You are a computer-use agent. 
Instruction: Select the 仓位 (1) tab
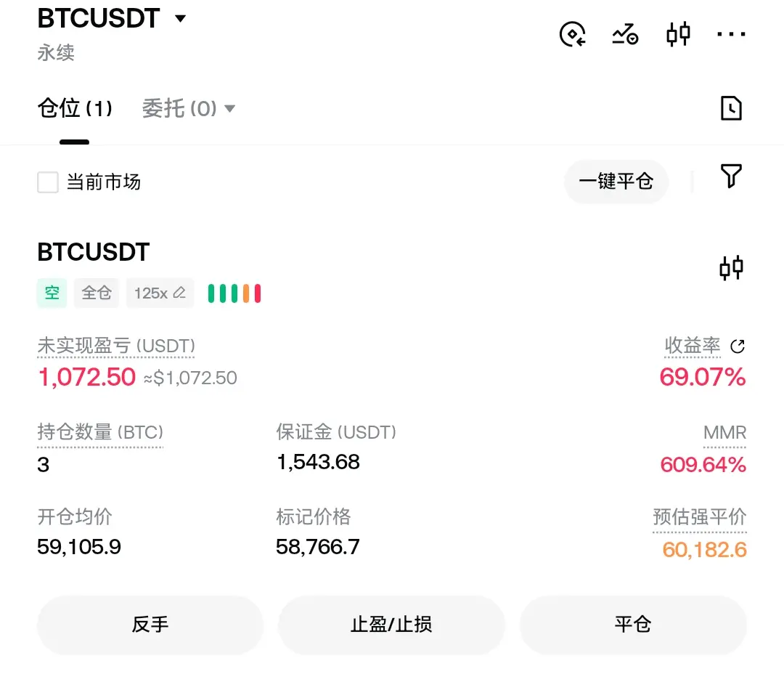[x=75, y=108]
